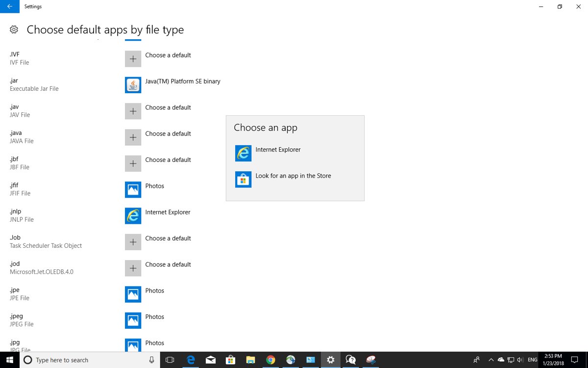Click the microphone icon in the search box

(x=151, y=360)
